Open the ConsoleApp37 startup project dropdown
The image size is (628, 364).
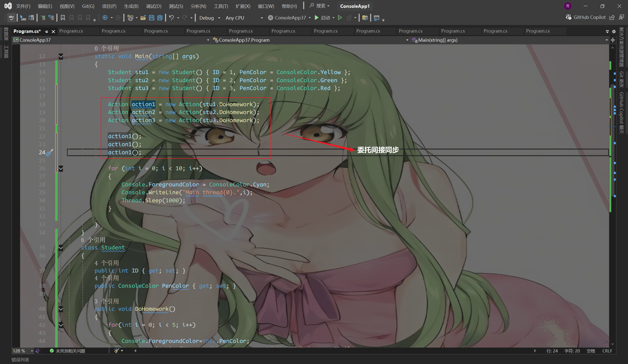(289, 18)
